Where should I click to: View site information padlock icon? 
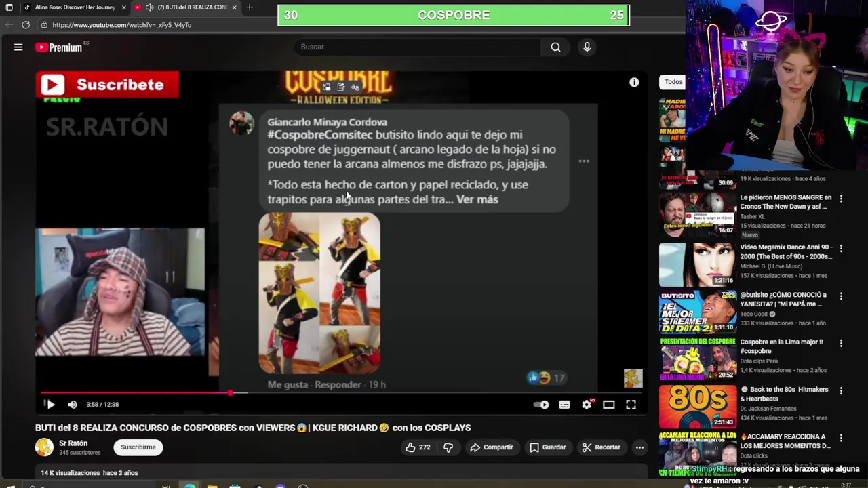[44, 25]
